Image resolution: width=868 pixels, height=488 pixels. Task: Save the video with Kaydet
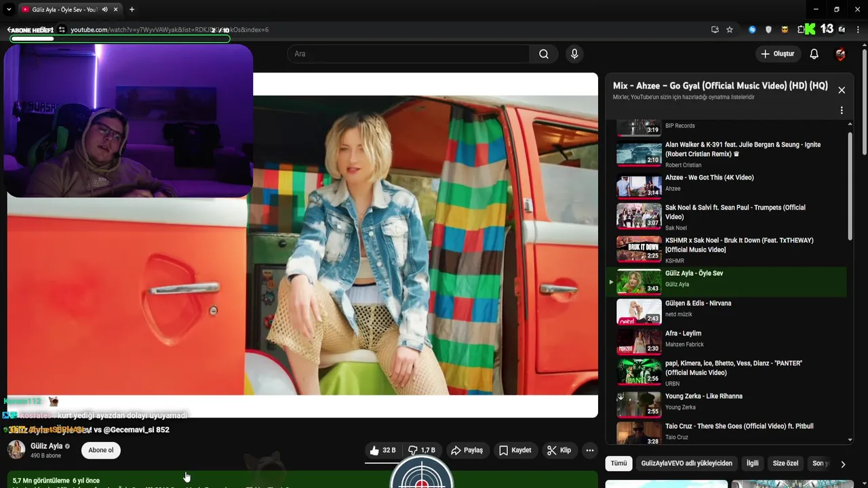(x=515, y=450)
